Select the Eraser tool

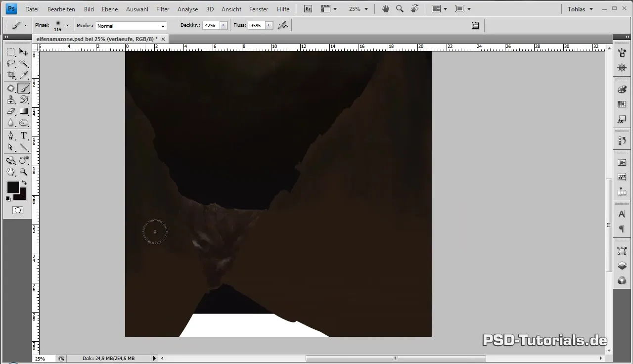pyautogui.click(x=11, y=111)
